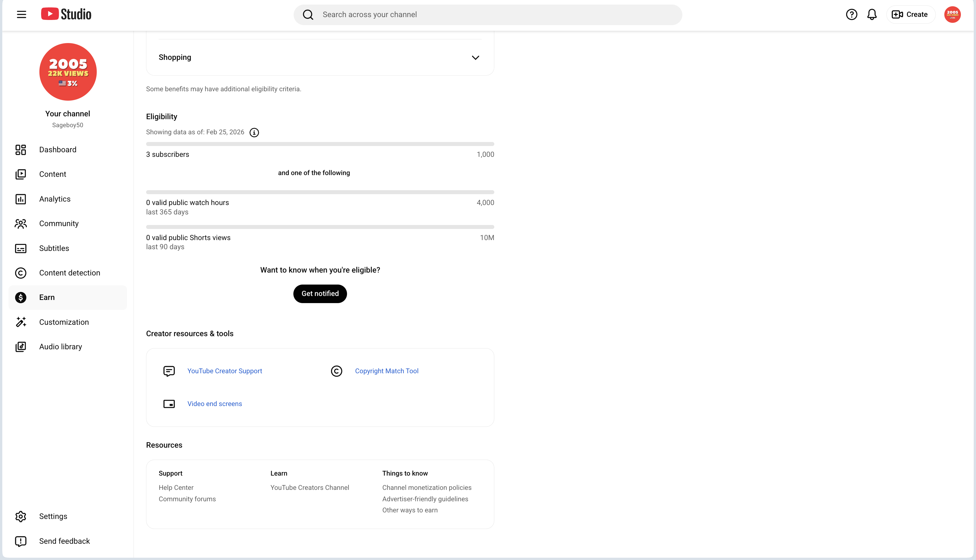Open Community in sidebar
This screenshot has width=976, height=560.
pos(68,224)
